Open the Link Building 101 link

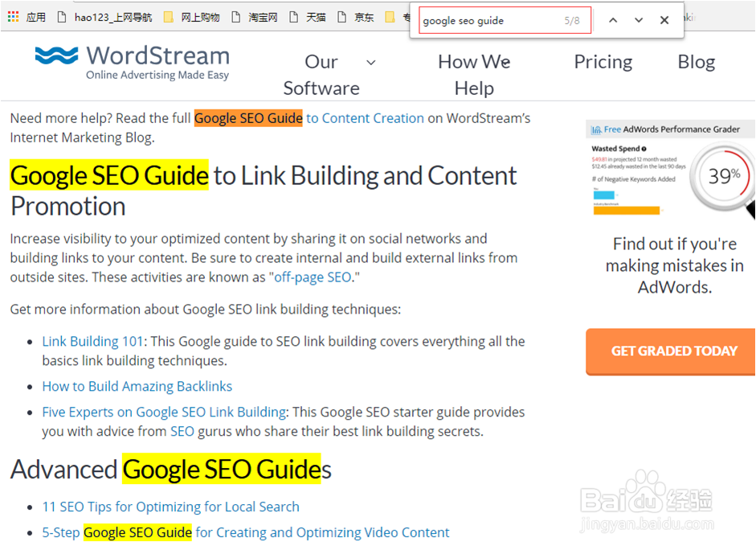92,342
